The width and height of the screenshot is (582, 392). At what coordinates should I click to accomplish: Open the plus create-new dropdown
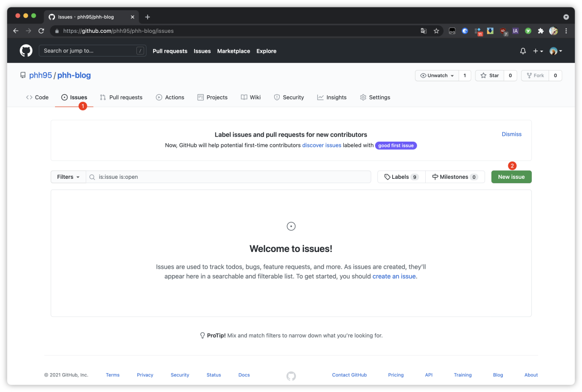point(537,51)
